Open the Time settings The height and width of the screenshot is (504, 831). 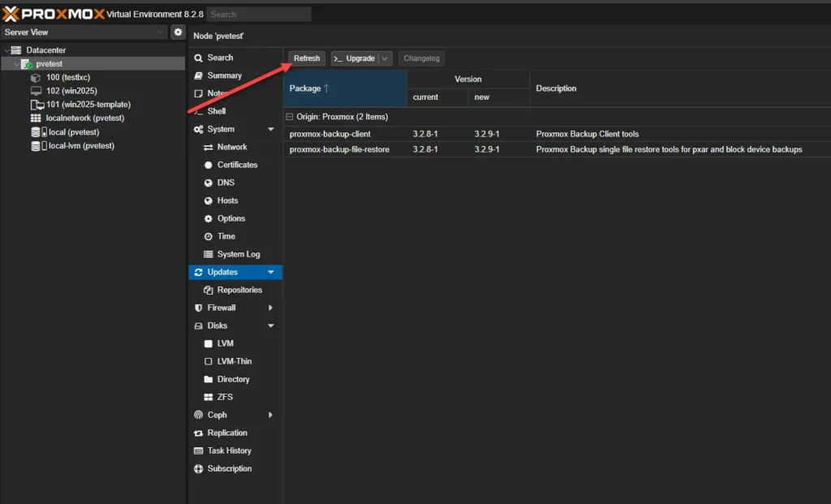[217, 236]
